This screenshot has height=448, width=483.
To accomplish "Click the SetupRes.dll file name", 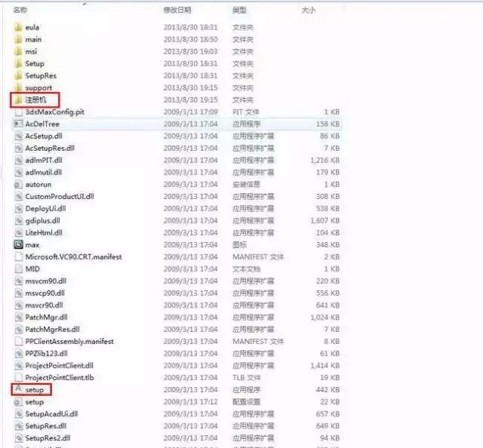I will pyautogui.click(x=46, y=426).
